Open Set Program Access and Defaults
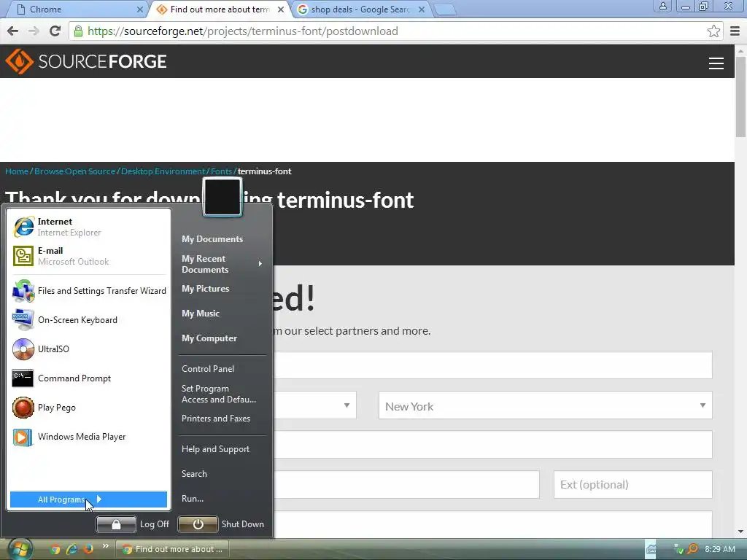 pyautogui.click(x=219, y=394)
